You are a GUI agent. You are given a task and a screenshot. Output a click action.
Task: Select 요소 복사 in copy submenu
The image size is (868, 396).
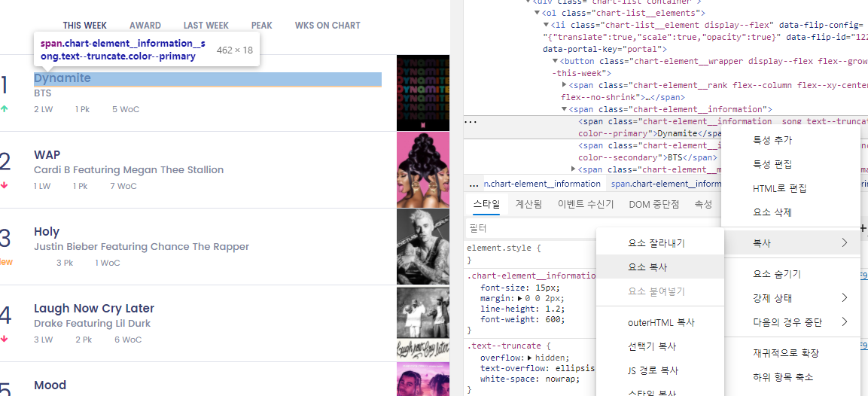(x=660, y=267)
